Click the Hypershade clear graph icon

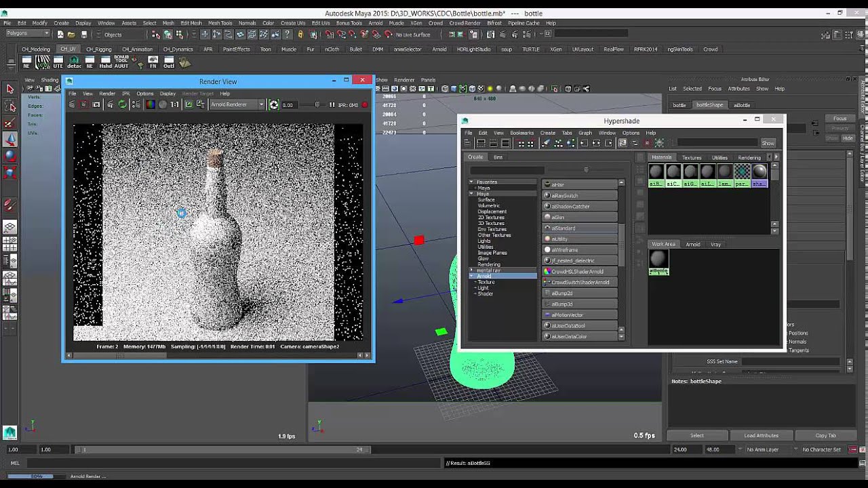point(545,143)
